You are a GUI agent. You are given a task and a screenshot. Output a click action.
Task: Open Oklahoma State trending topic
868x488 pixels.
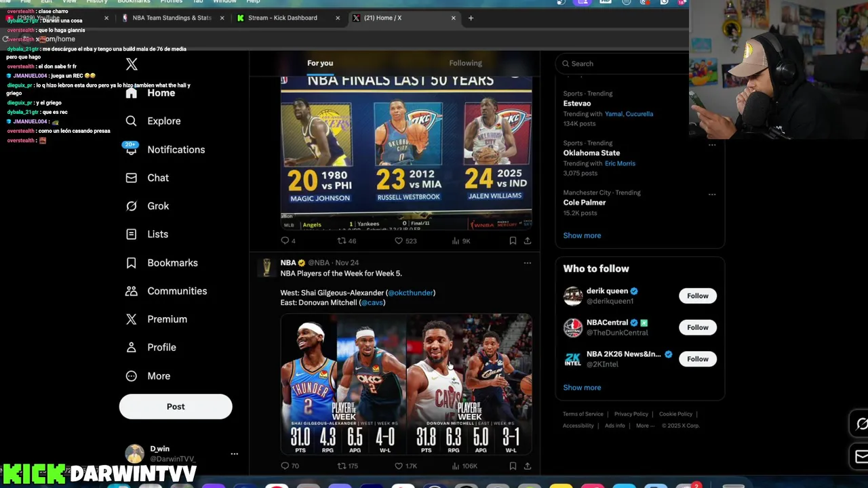pyautogui.click(x=591, y=152)
